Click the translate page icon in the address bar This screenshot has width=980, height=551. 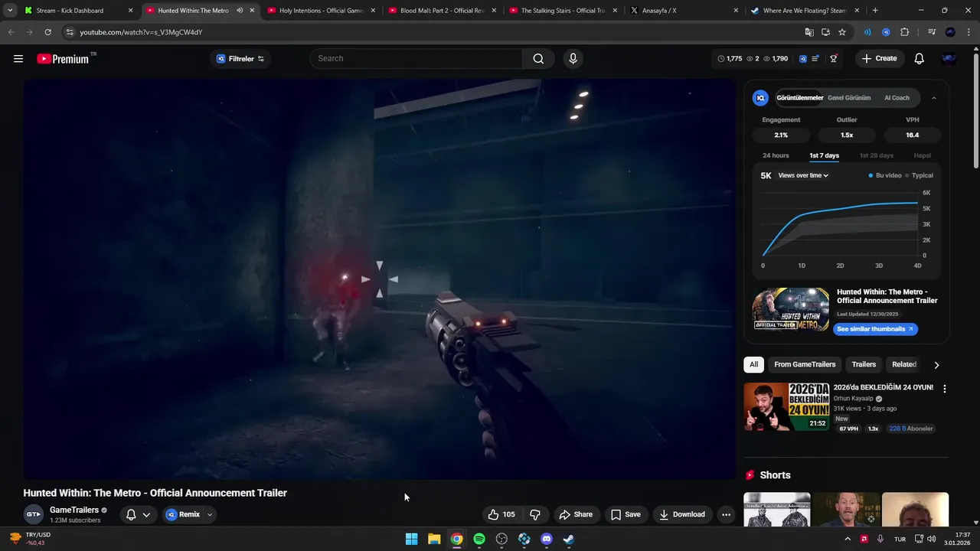click(x=809, y=32)
